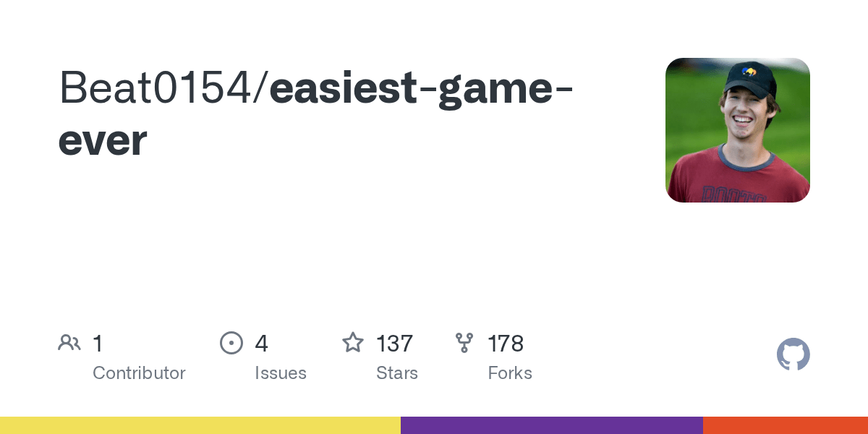Image resolution: width=868 pixels, height=434 pixels.
Task: Open the Forks label
Action: [510, 373]
